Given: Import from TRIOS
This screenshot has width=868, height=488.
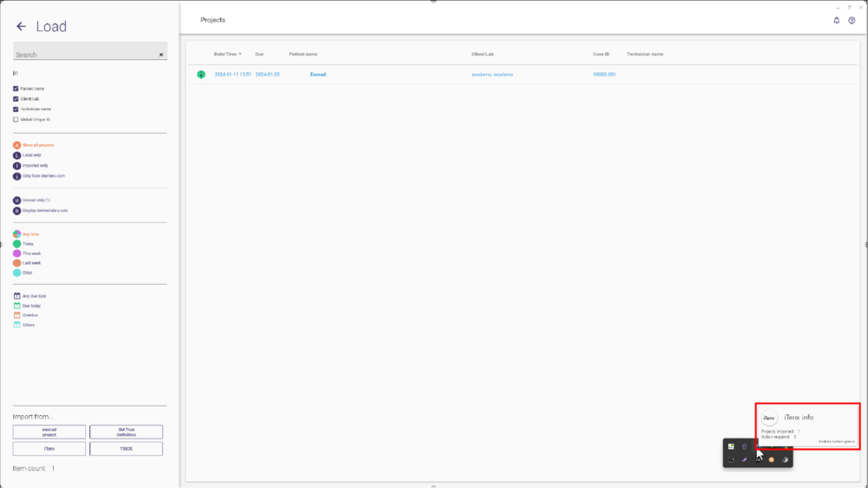Looking at the screenshot, I should (126, 449).
